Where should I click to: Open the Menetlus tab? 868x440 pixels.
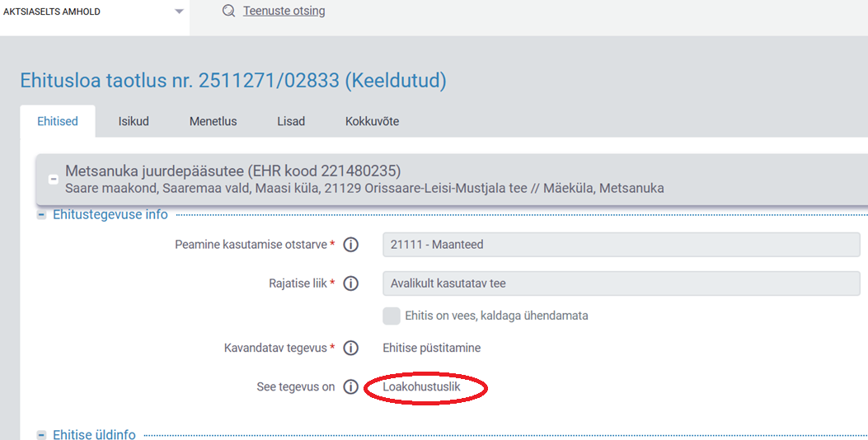(x=213, y=121)
